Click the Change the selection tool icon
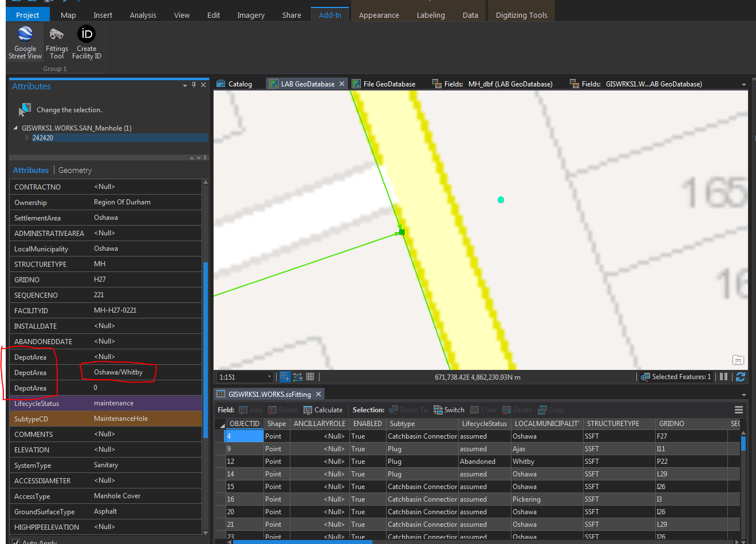756x544 pixels. click(25, 110)
